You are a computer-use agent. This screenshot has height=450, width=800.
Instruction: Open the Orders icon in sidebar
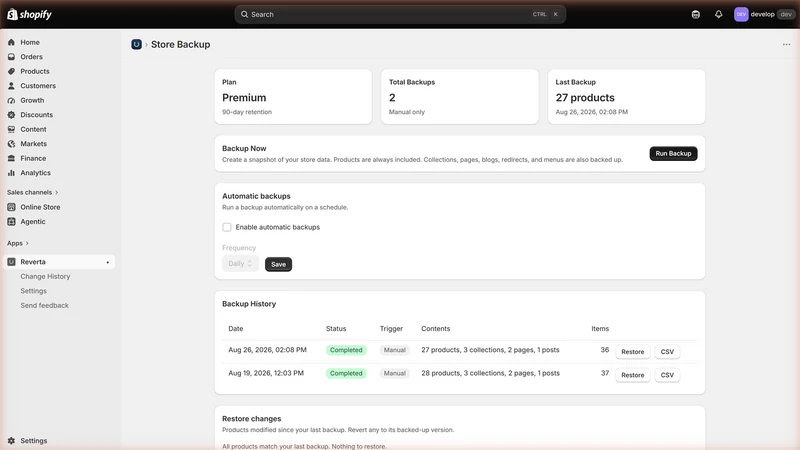tap(11, 57)
